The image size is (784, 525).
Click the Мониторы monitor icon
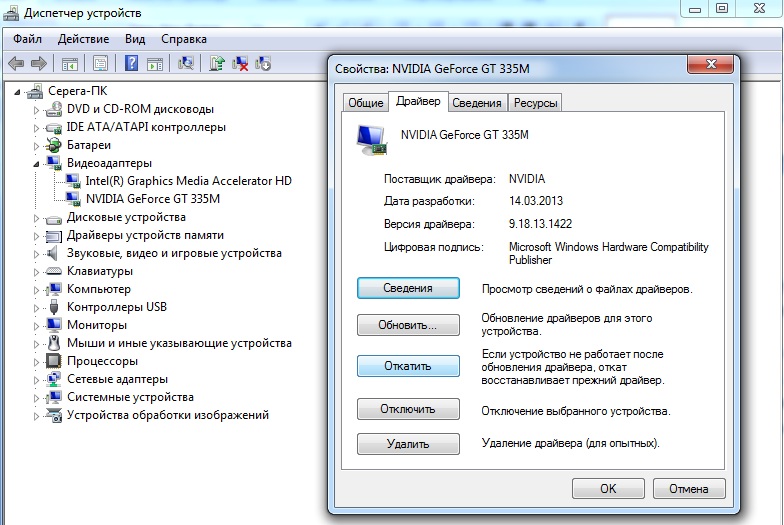click(x=54, y=325)
